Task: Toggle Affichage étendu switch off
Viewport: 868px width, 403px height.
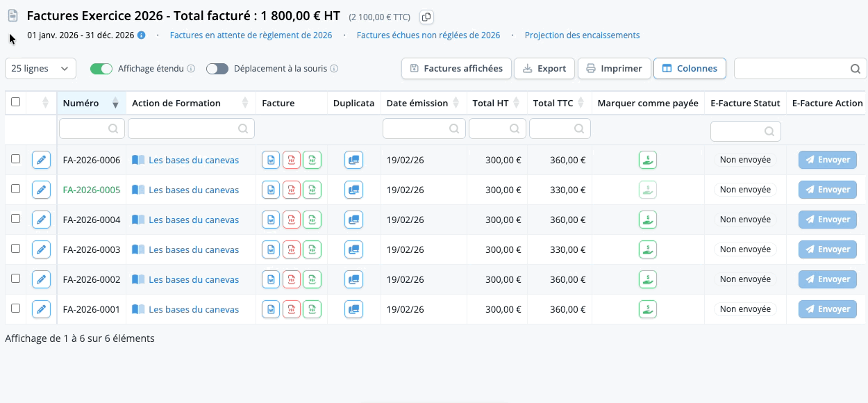Action: pos(101,69)
